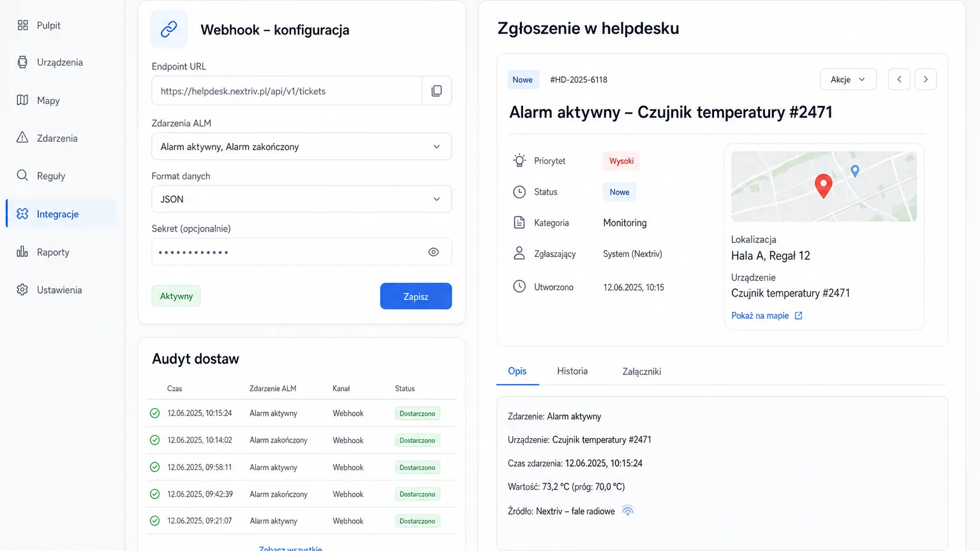Image resolution: width=980 pixels, height=551 pixels.
Task: Expand the Zdarzenia ALM dropdown
Action: tap(302, 147)
